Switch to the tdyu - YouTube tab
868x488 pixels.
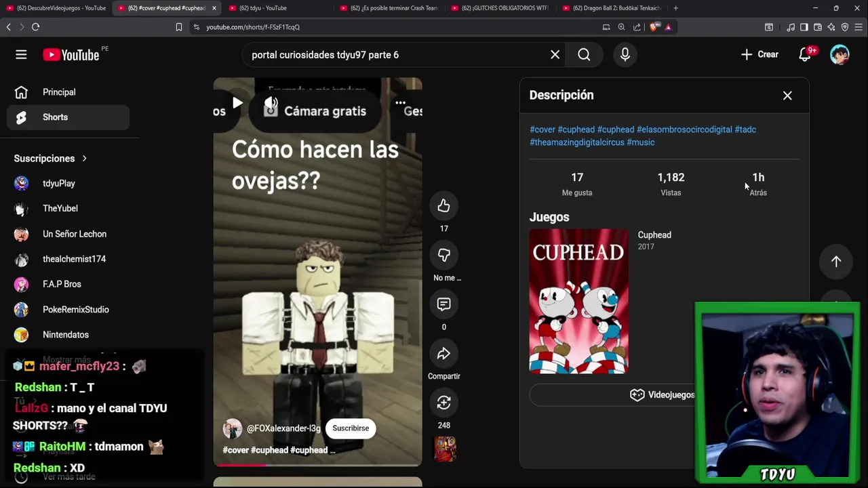click(x=278, y=8)
